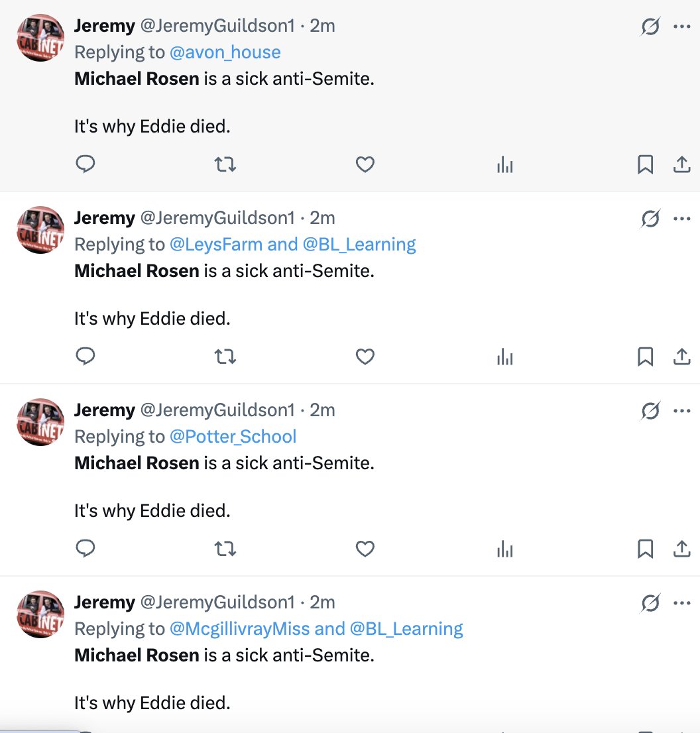Open more options on the @Potter_School reply
The height and width of the screenshot is (733, 700).
pyautogui.click(x=681, y=410)
